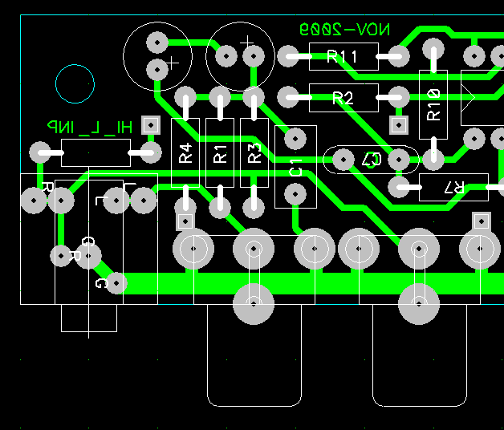Click the resistor body below HI_L_INP

[x=96, y=152]
